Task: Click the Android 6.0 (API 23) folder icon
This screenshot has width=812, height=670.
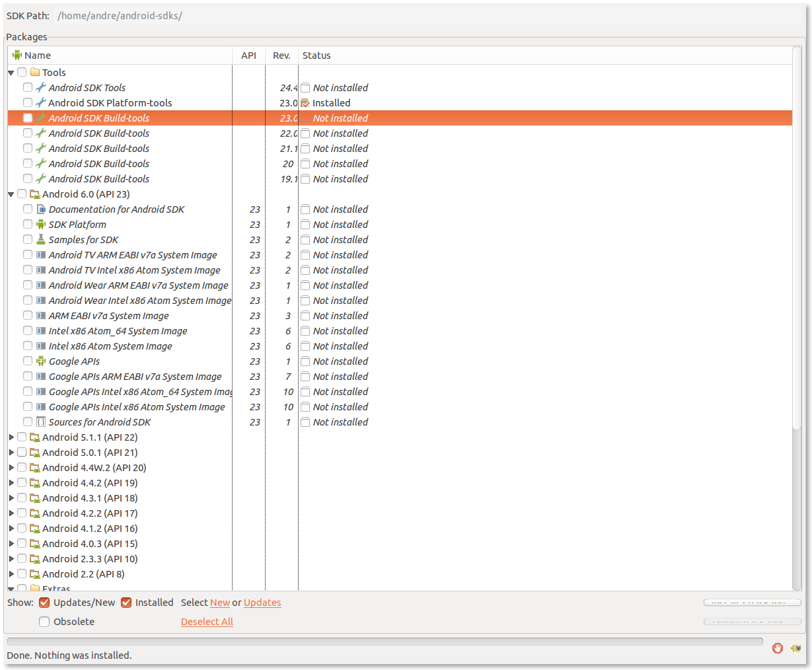Action: (35, 194)
